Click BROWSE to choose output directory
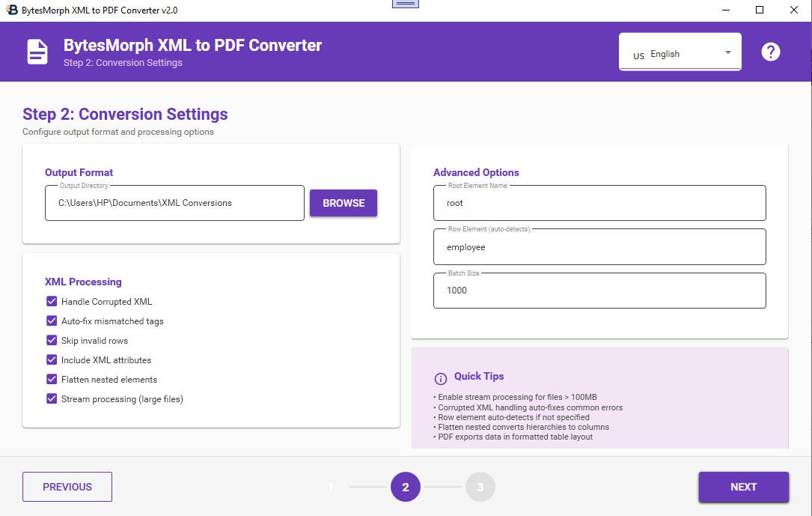 pyautogui.click(x=344, y=203)
